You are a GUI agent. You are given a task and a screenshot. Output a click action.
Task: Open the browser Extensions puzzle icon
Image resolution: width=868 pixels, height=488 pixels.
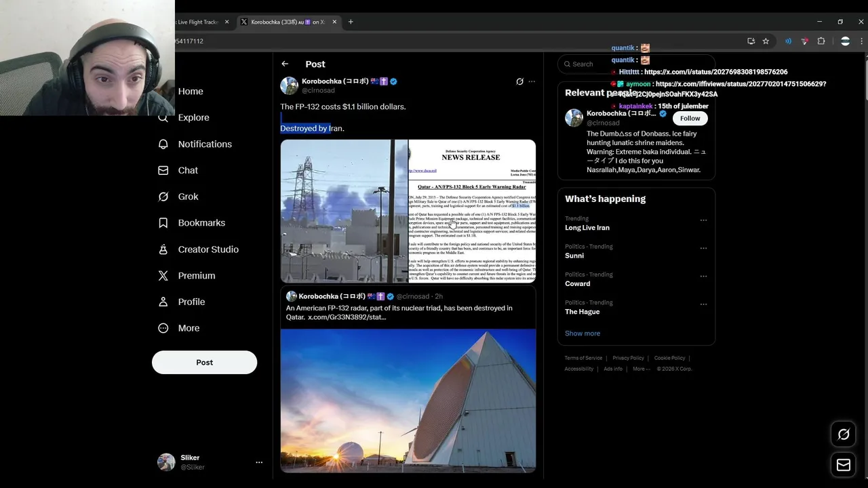click(x=821, y=41)
